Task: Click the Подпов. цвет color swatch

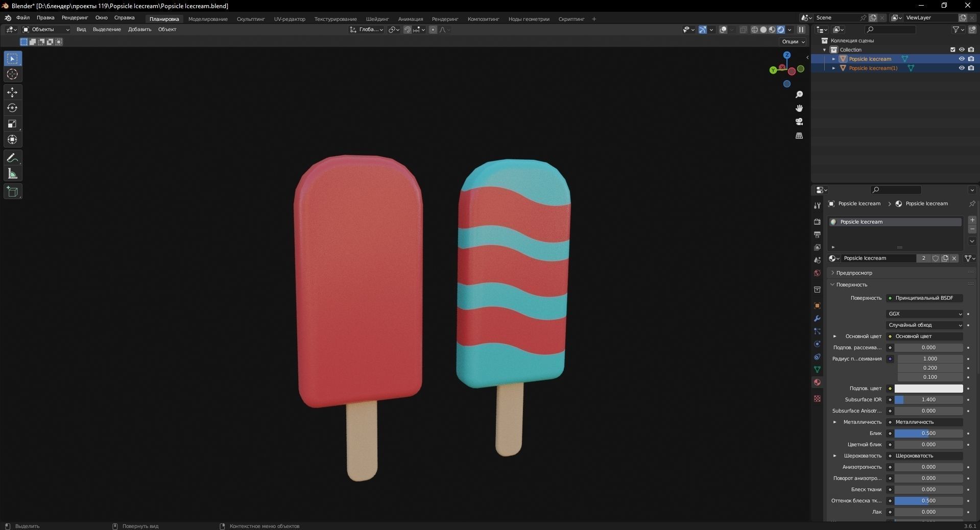Action: pyautogui.click(x=929, y=389)
